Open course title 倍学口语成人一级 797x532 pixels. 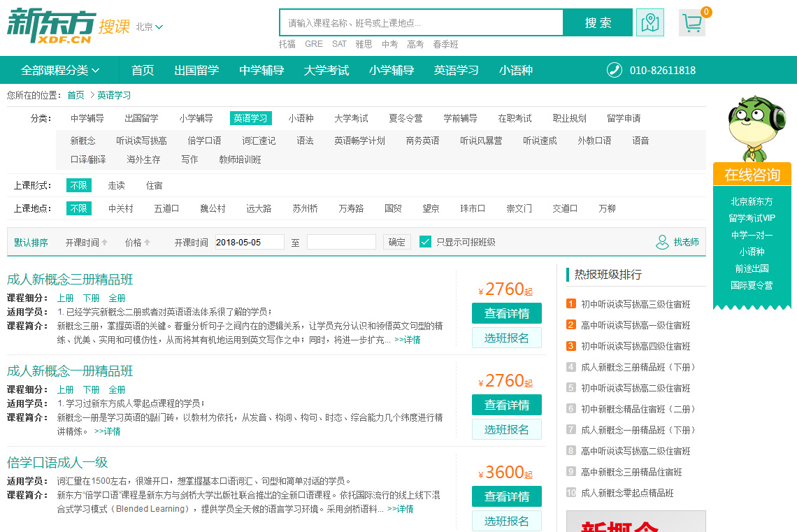coord(57,462)
